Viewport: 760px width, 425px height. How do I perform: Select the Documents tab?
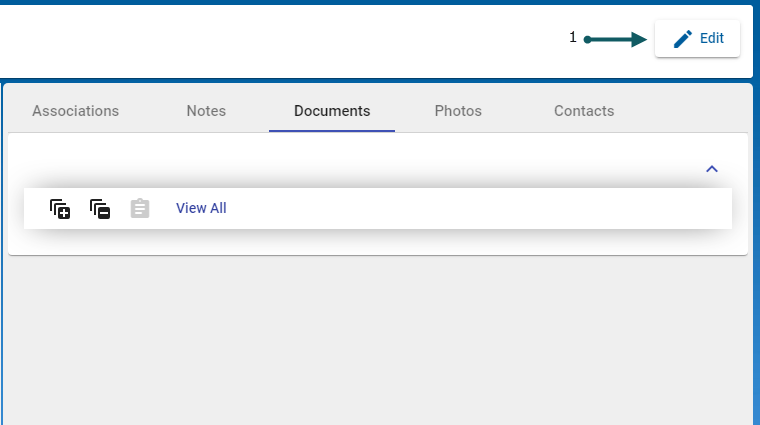tap(332, 111)
